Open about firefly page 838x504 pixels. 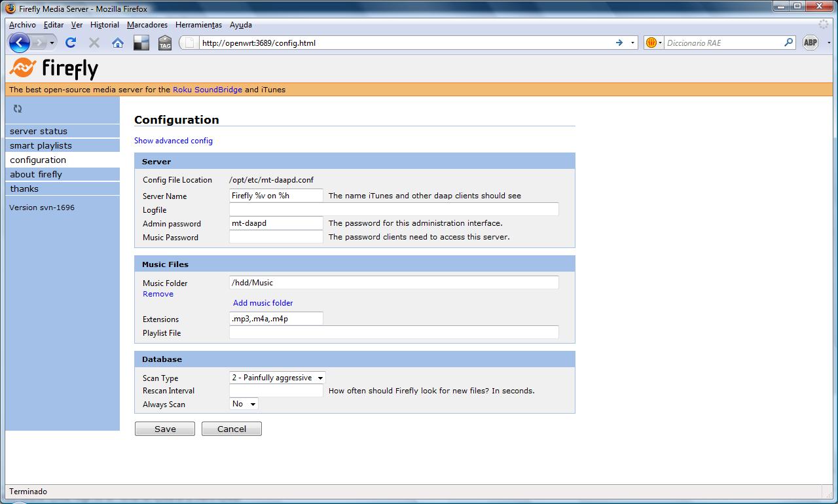(62, 174)
